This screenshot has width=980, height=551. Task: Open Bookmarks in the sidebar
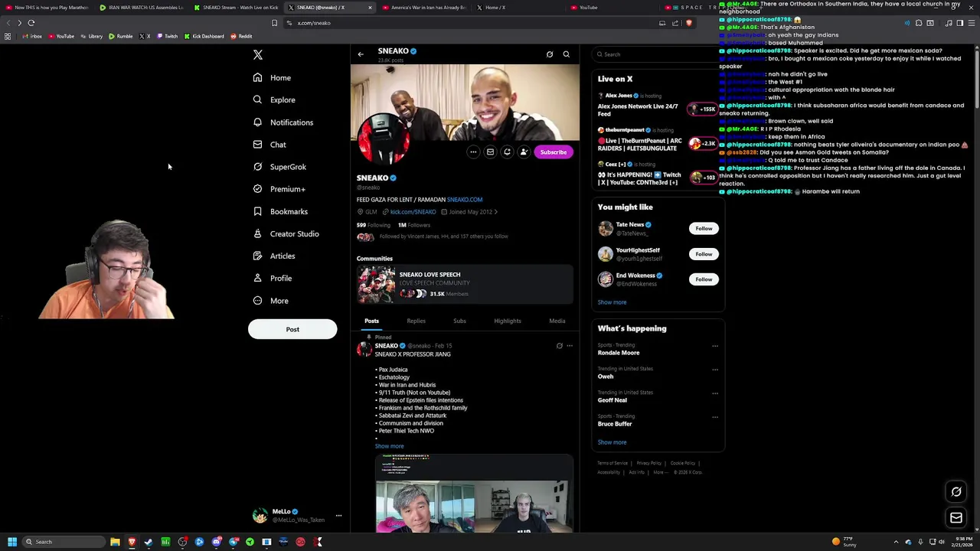pos(280,211)
